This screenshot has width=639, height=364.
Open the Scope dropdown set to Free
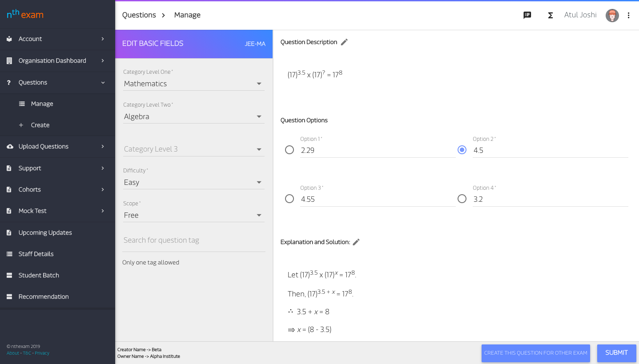point(193,215)
